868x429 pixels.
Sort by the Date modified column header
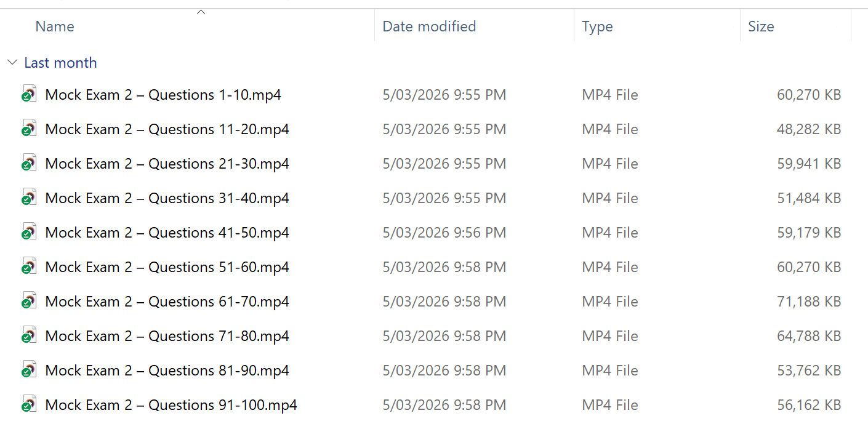(x=429, y=26)
